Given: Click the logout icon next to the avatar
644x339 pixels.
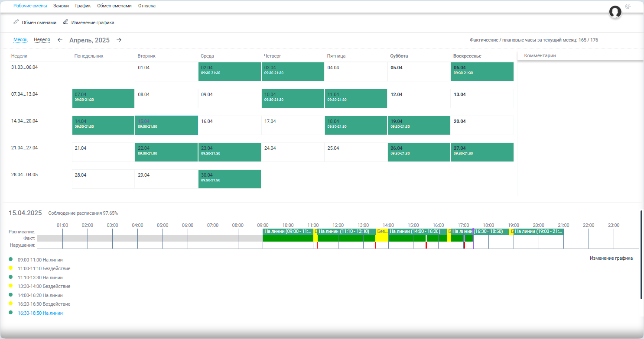Looking at the screenshot, I should pos(628,6).
